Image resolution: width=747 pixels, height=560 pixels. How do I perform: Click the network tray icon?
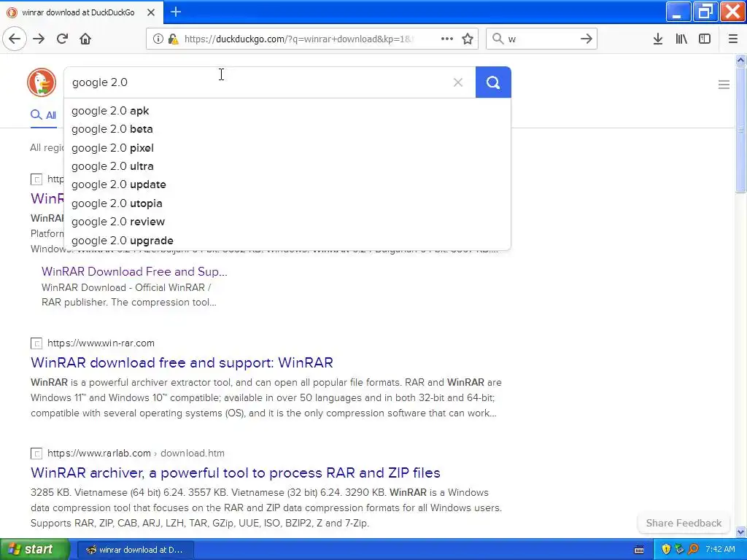tap(679, 549)
